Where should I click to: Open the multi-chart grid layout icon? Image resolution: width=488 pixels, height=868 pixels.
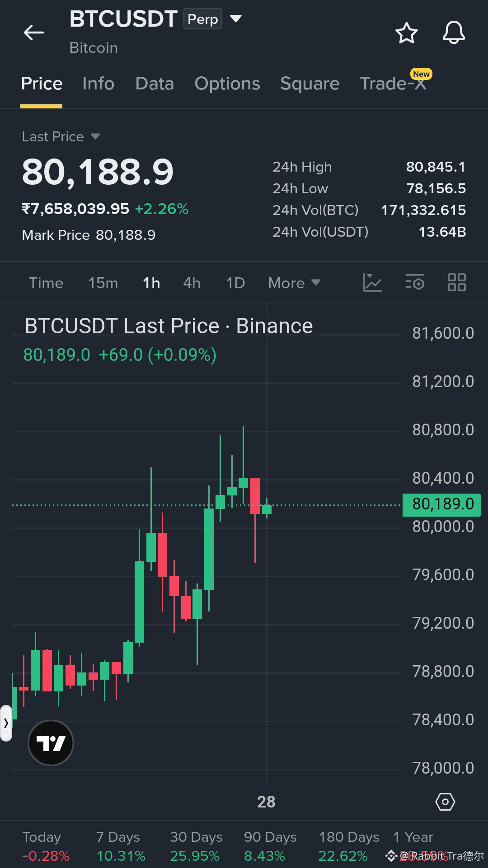456,283
